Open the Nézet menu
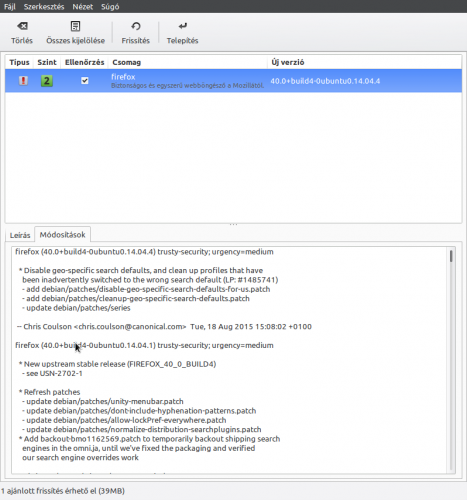Image resolution: width=467 pixels, height=500 pixels. point(83,7)
